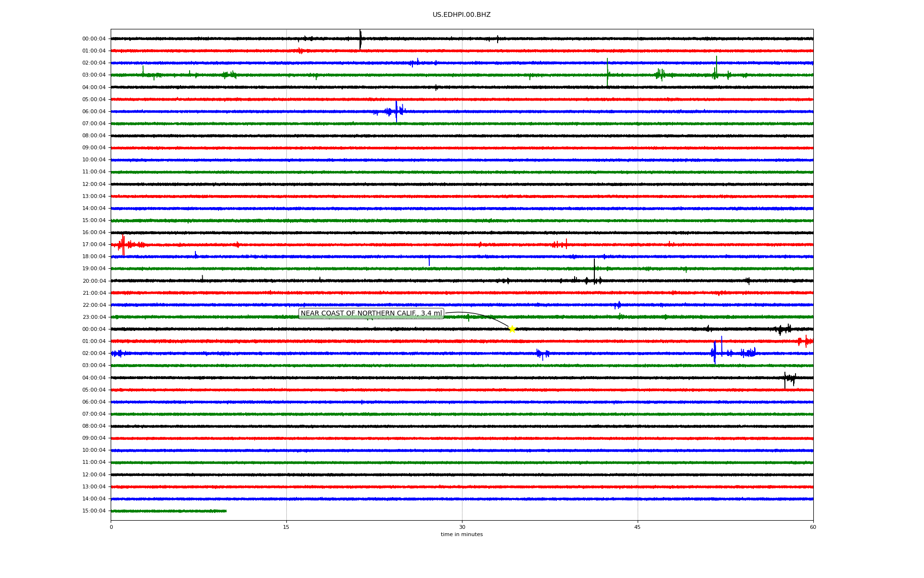This screenshot has width=924, height=578.
Task: Click the first 00:00:04 row label
Action: coord(94,39)
